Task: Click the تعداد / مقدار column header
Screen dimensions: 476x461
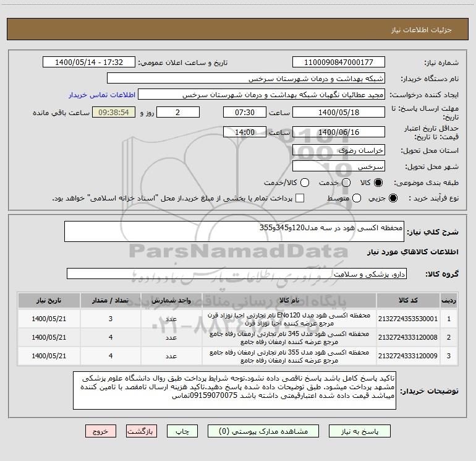Action: pyautogui.click(x=111, y=300)
